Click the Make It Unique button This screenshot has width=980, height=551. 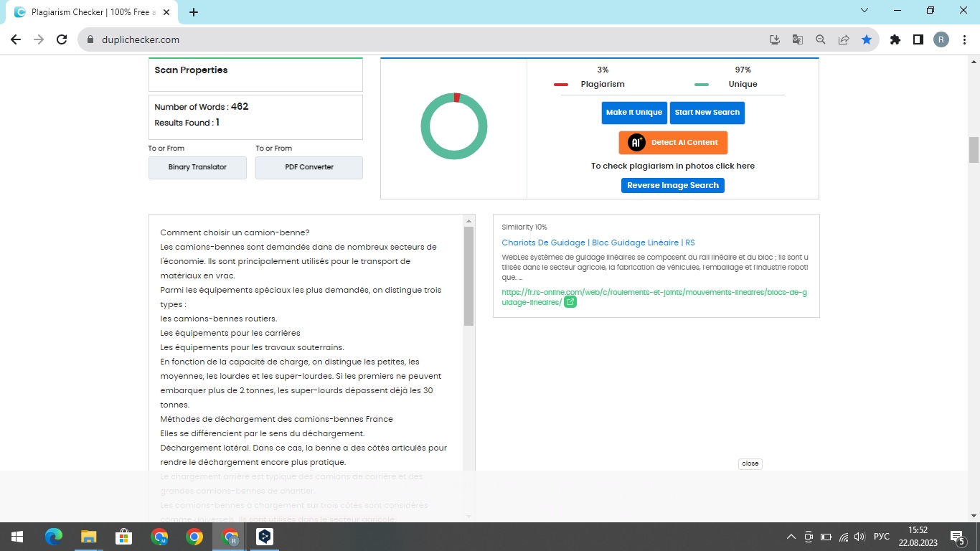click(633, 113)
